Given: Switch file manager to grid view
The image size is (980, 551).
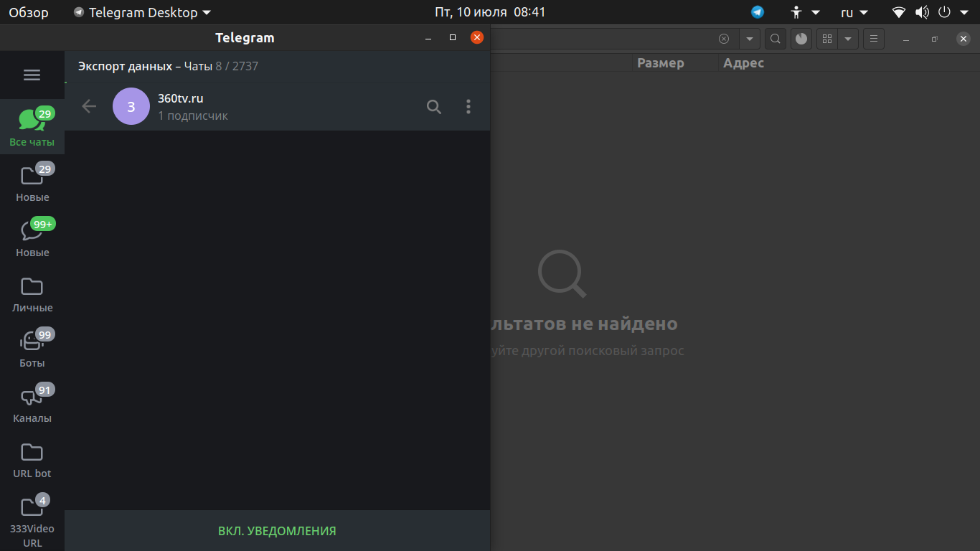Looking at the screenshot, I should click(827, 39).
